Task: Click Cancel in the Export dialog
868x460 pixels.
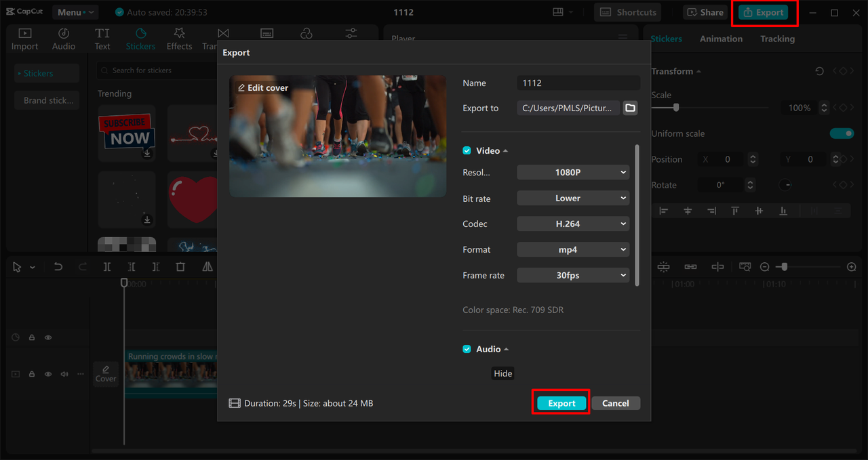Action: [616, 403]
